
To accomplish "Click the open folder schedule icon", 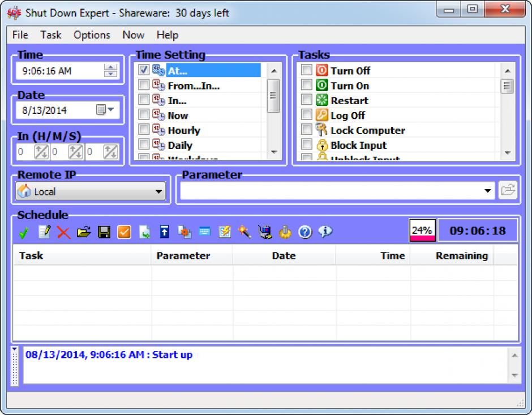I will click(84, 232).
